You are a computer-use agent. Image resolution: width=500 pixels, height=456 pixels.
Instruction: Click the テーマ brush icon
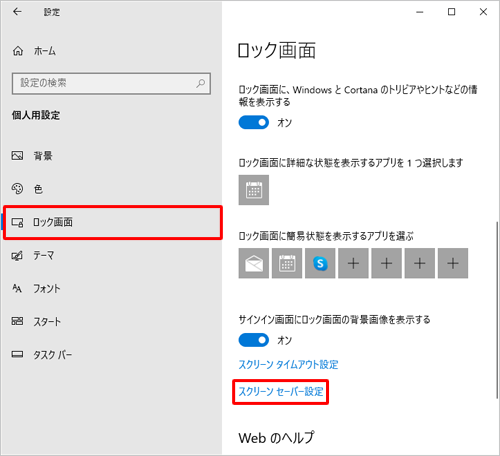click(17, 256)
